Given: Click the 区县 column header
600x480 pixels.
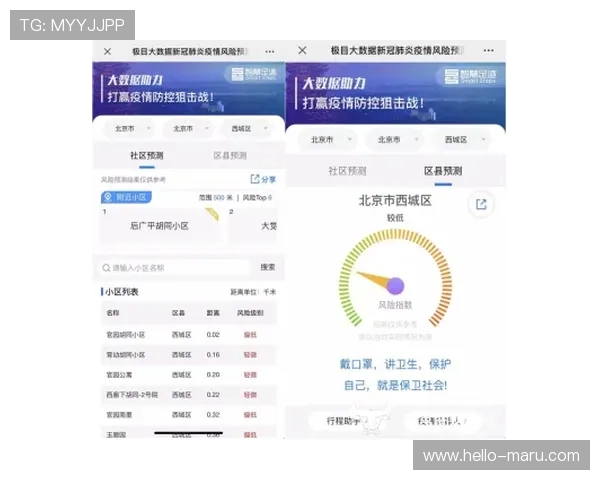Looking at the screenshot, I should [178, 313].
